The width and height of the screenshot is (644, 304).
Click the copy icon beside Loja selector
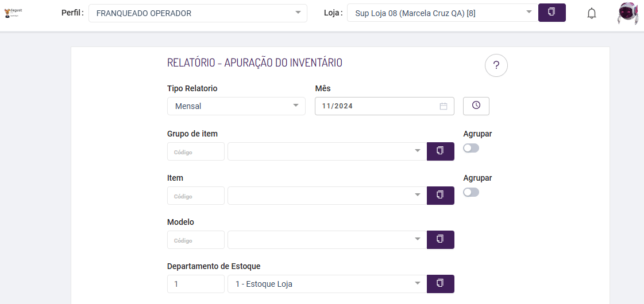(x=552, y=13)
